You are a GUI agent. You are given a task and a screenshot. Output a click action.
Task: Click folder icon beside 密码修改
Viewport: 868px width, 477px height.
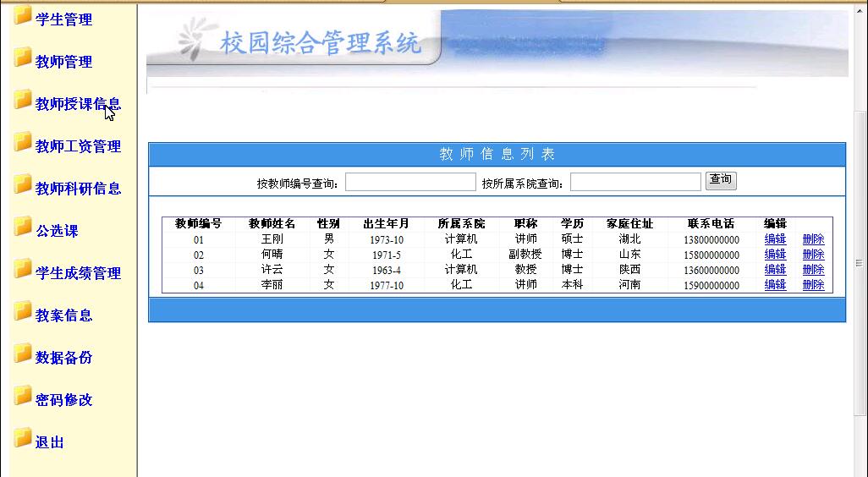(x=23, y=396)
